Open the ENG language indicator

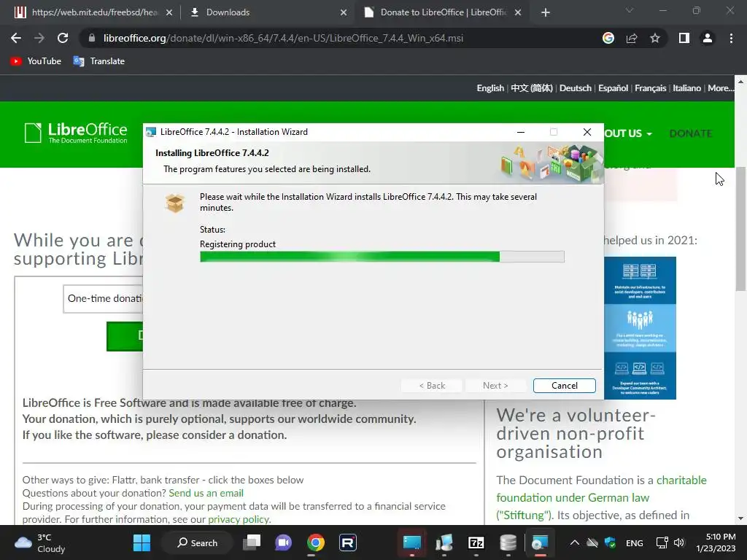pyautogui.click(x=634, y=542)
